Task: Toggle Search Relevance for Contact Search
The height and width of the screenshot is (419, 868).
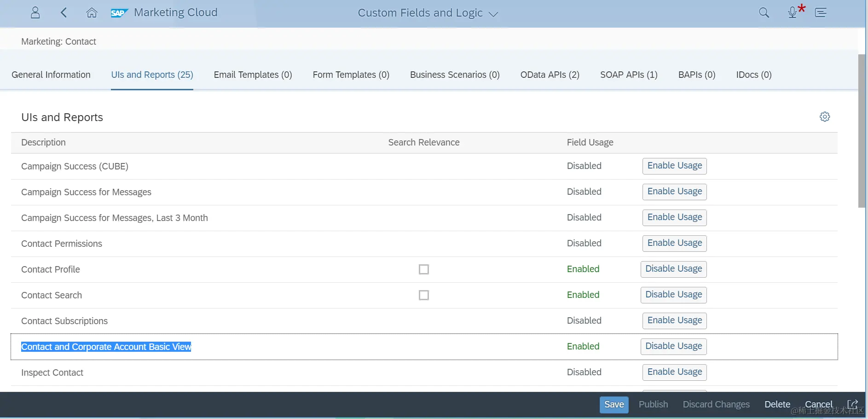Action: click(x=424, y=295)
